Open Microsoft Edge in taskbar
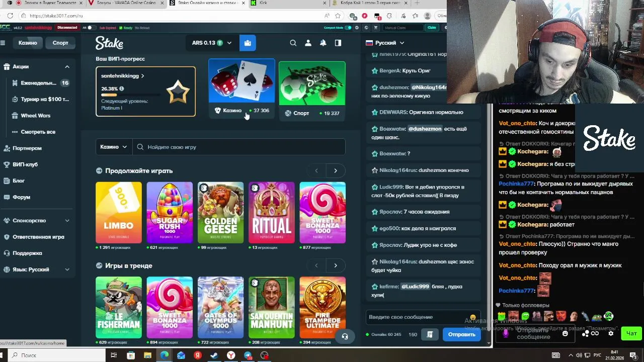Image resolution: width=644 pixels, height=362 pixels. [164, 355]
